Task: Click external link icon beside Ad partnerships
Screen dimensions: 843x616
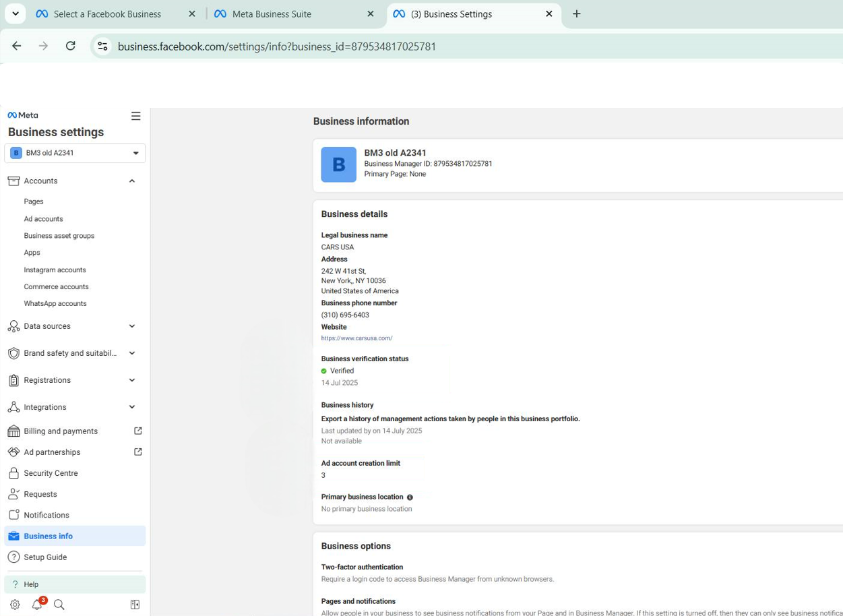Action: tap(138, 452)
